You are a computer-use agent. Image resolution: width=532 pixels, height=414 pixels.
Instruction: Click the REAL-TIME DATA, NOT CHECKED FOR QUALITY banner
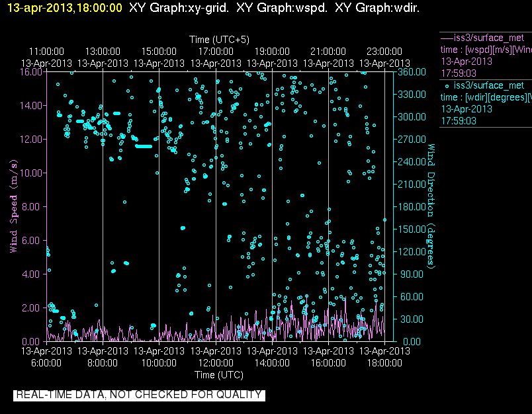pyautogui.click(x=139, y=395)
